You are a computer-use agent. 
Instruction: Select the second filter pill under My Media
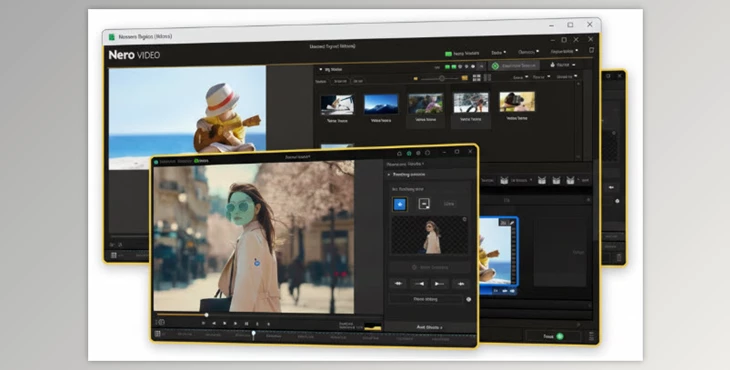point(358,81)
